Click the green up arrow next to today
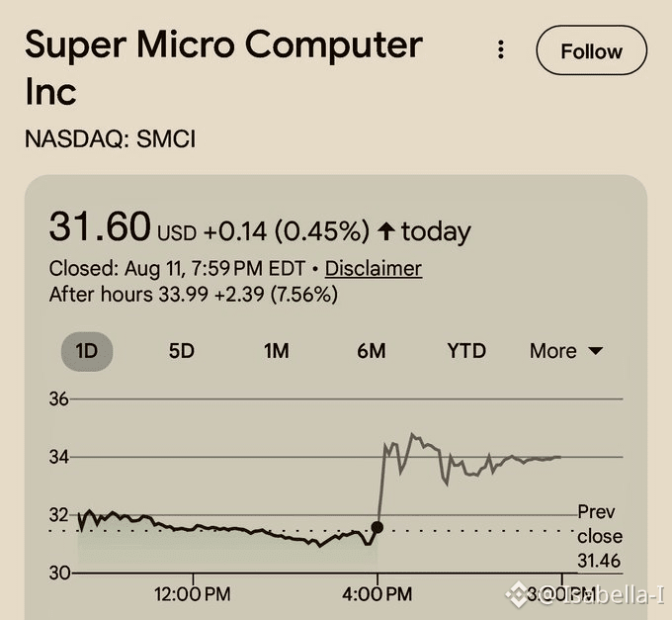The height and width of the screenshot is (620, 672). [386, 231]
